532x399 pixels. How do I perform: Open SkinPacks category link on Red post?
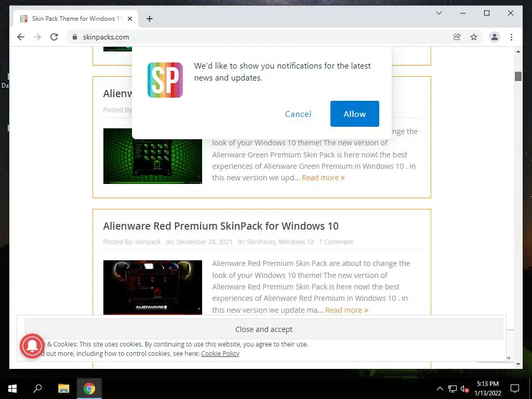coord(261,242)
